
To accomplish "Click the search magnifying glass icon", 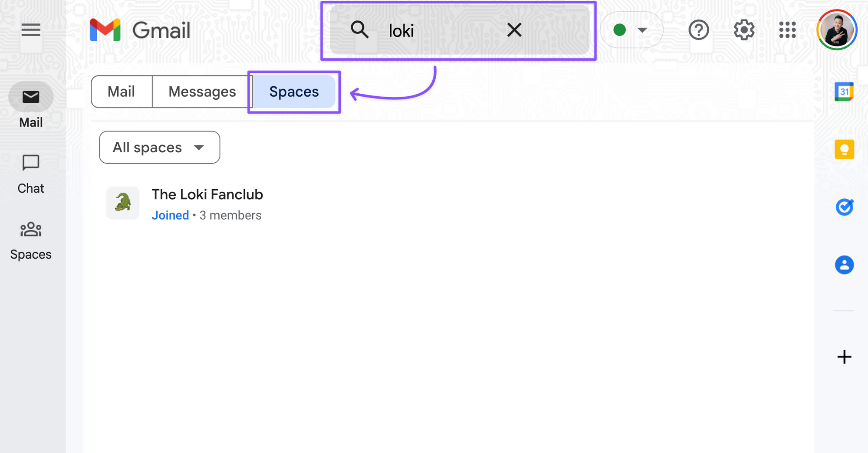I will (359, 30).
